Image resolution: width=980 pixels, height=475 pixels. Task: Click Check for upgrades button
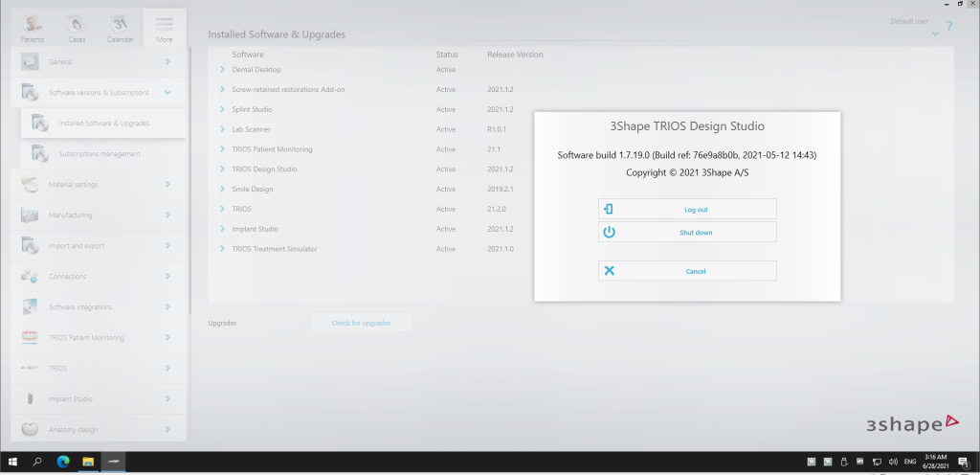(x=361, y=323)
